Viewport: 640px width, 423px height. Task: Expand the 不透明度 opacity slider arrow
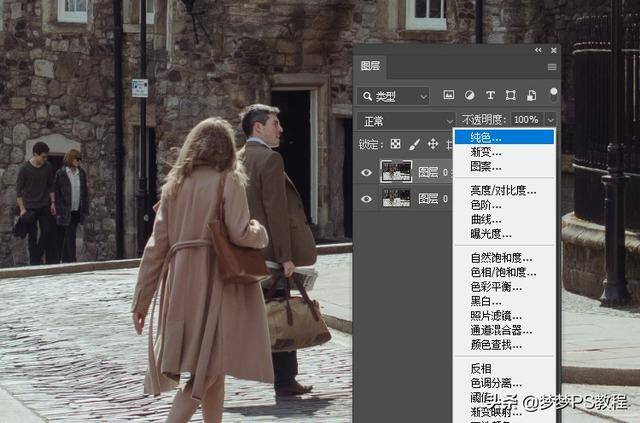551,120
